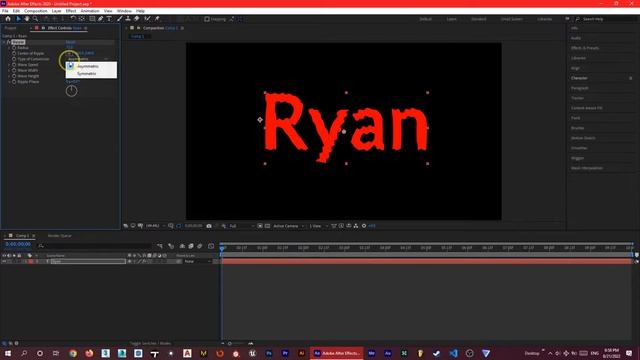Toggle the Ripple effect fx switch
This screenshot has height=360, width=640.
(x=9, y=42)
